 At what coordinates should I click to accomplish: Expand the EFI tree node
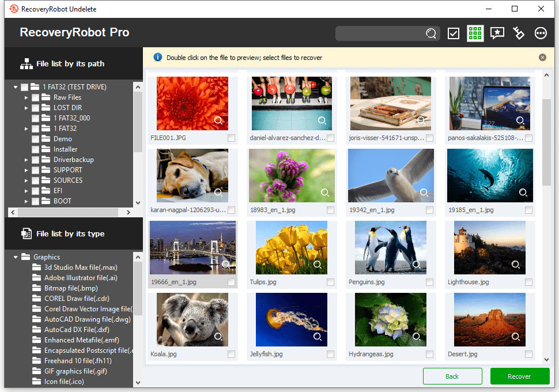[x=26, y=191]
